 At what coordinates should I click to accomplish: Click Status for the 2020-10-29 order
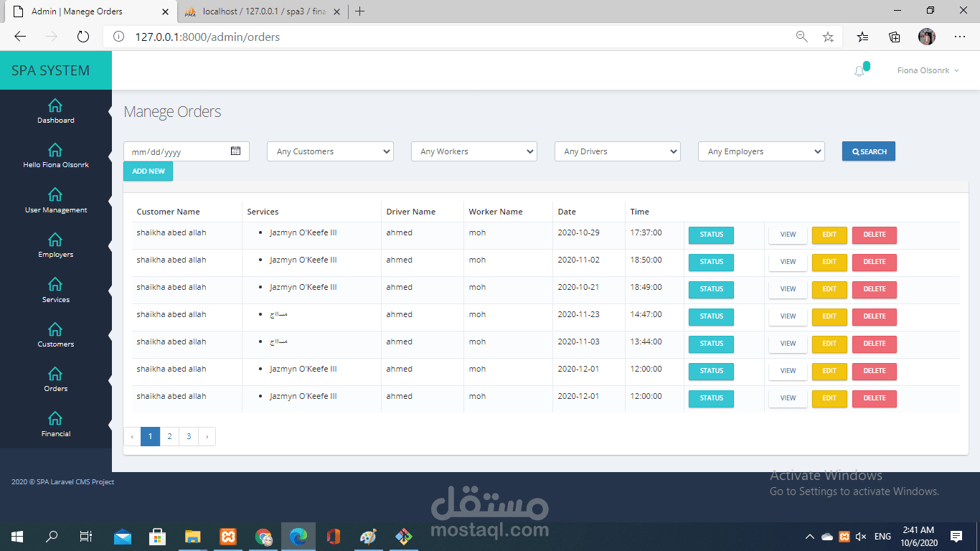pos(711,235)
